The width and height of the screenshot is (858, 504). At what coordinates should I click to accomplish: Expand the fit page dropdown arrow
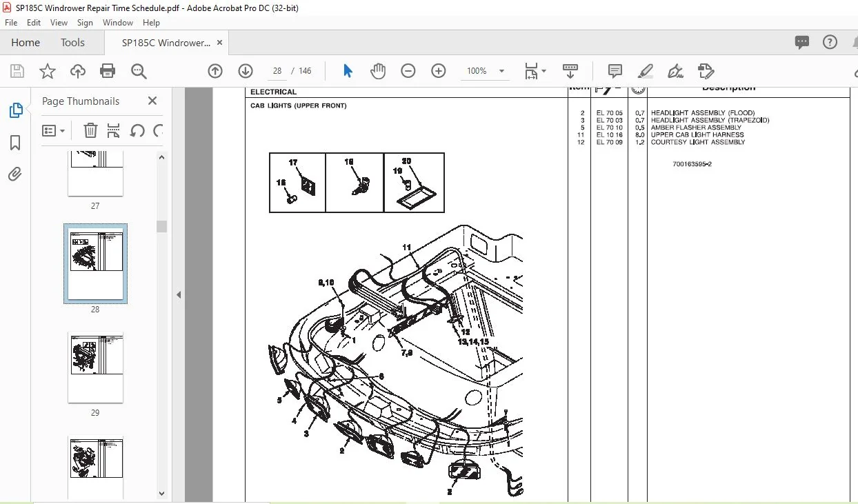[543, 71]
